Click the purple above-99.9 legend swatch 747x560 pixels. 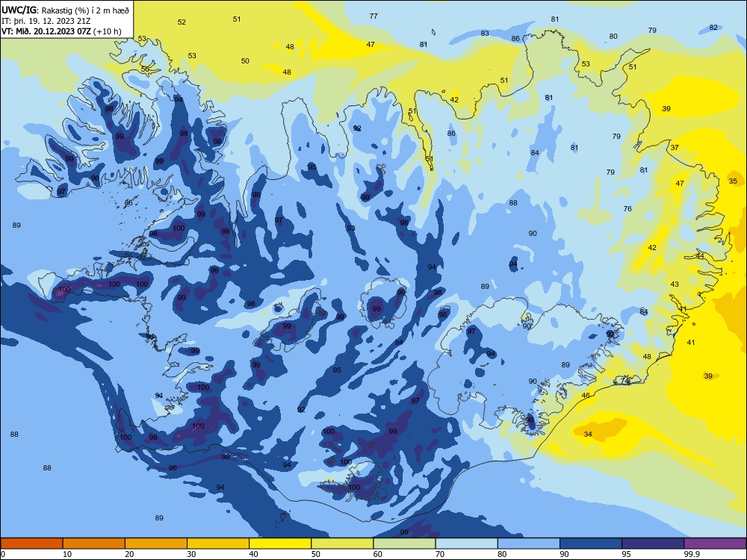click(x=715, y=544)
